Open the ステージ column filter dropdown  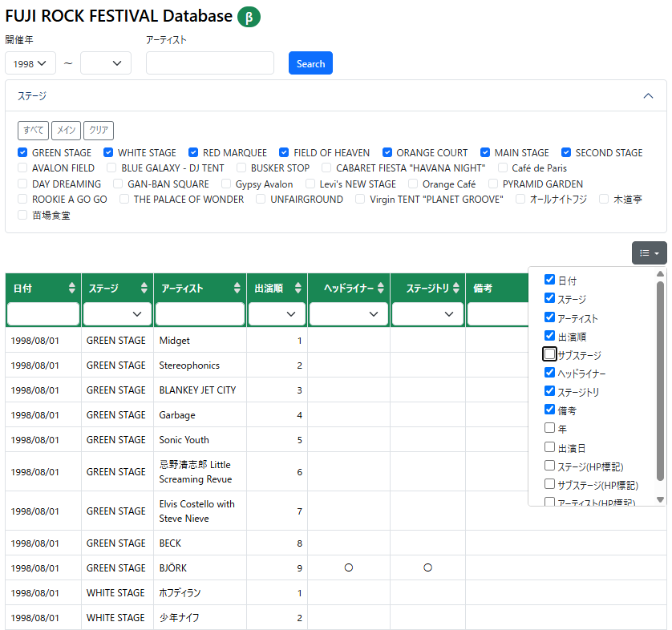click(117, 314)
